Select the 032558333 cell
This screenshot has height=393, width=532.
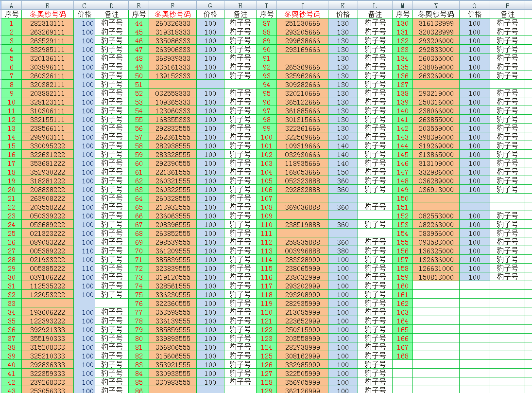tap(172, 93)
